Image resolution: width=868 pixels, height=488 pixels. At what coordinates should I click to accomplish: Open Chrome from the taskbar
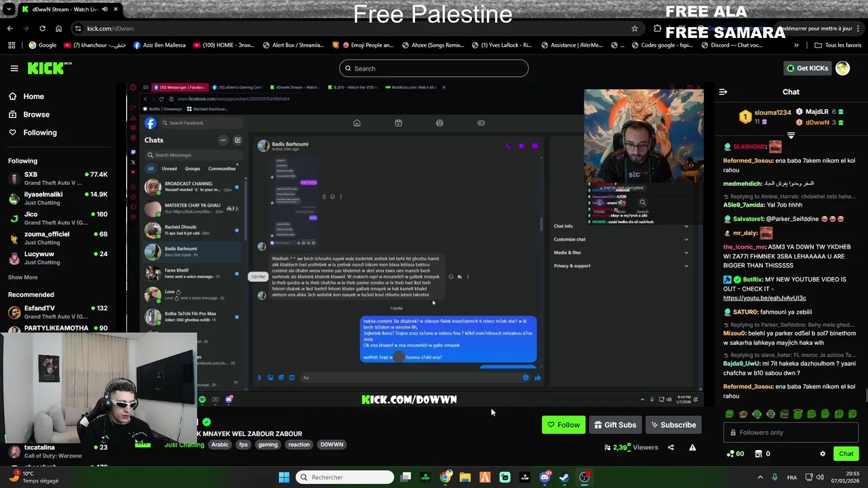(445, 477)
